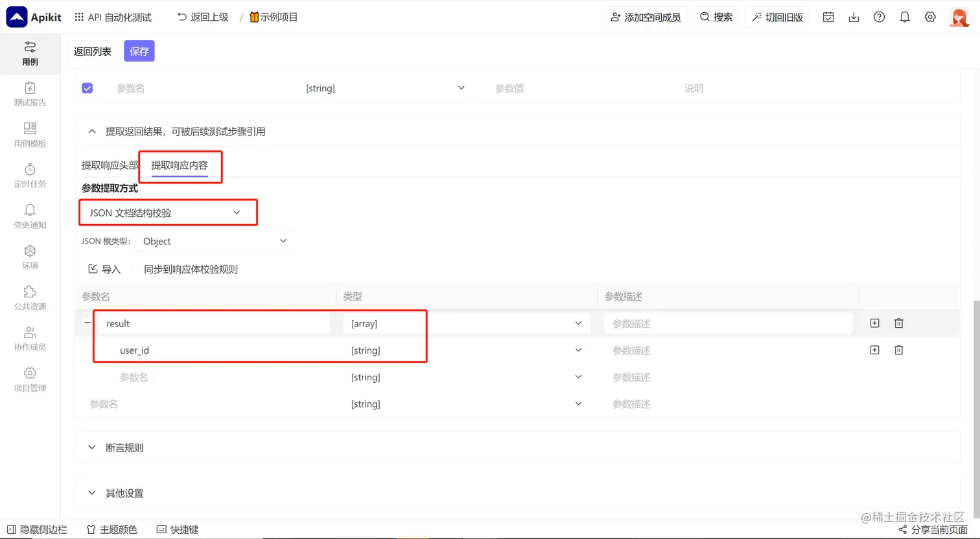Open 变更通知 in the sidebar
The height and width of the screenshot is (539, 980).
[30, 216]
